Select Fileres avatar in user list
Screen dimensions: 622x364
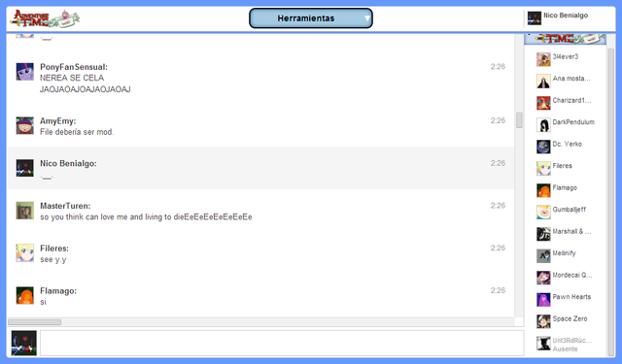(543, 168)
